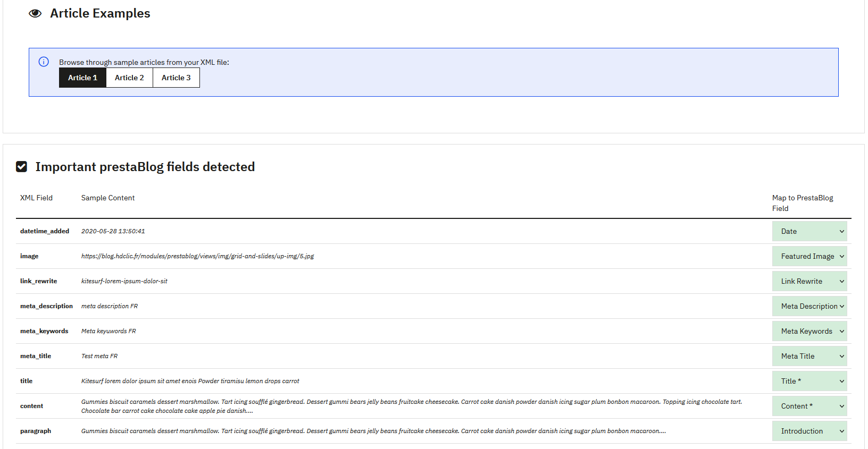Click the sample date 2020-05-28 13:50:41
The image size is (868, 449).
113,231
